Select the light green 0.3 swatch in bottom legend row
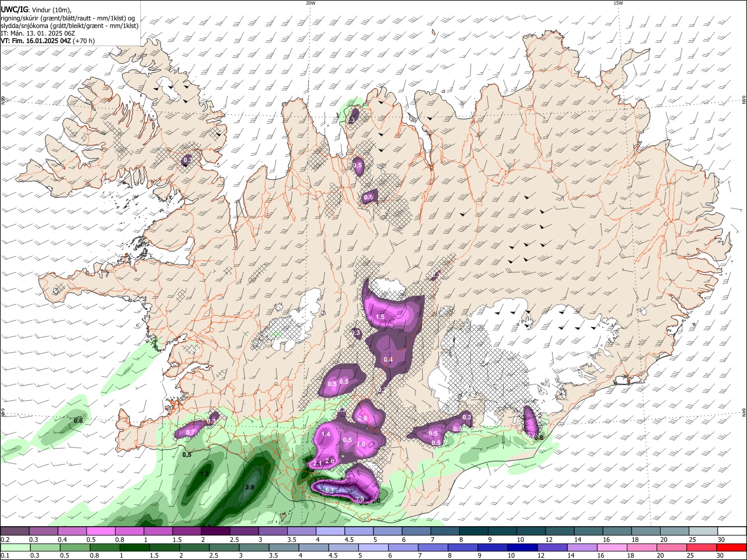The width and height of the screenshot is (747, 560). tap(44, 547)
